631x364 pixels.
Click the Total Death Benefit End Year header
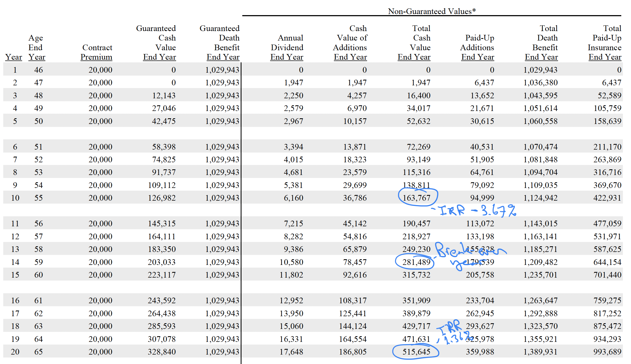click(x=541, y=43)
